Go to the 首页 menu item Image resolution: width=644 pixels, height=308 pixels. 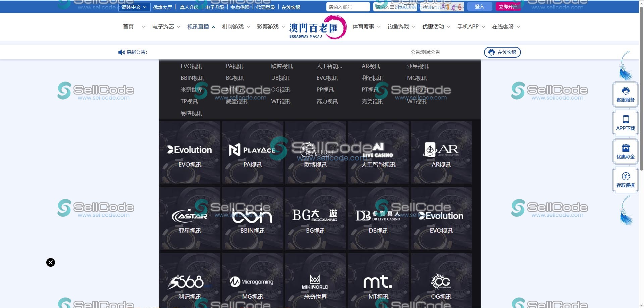128,27
